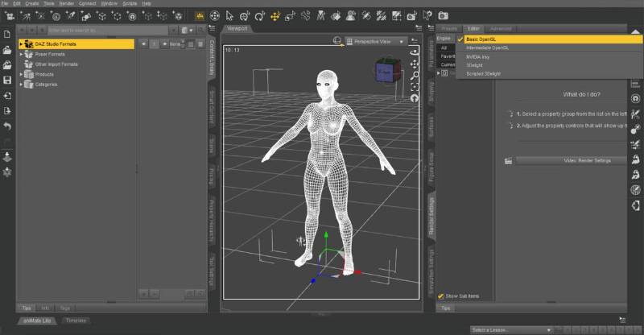Screen dimensions: 644x335
Task: Expand the DAZ Studio Formats tree node
Action: click(x=22, y=44)
